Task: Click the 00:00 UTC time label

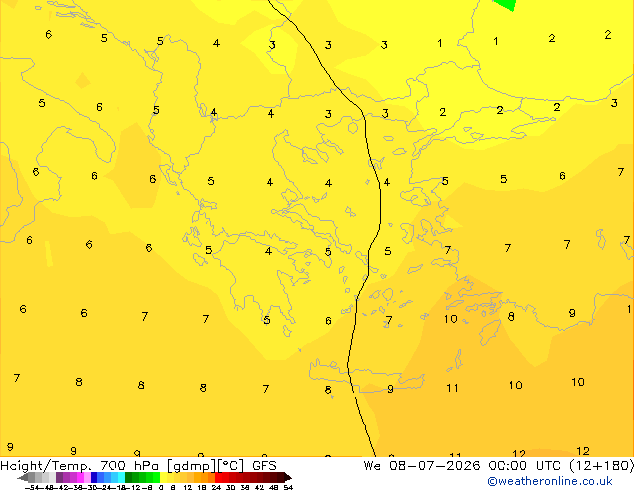Action: point(524,466)
